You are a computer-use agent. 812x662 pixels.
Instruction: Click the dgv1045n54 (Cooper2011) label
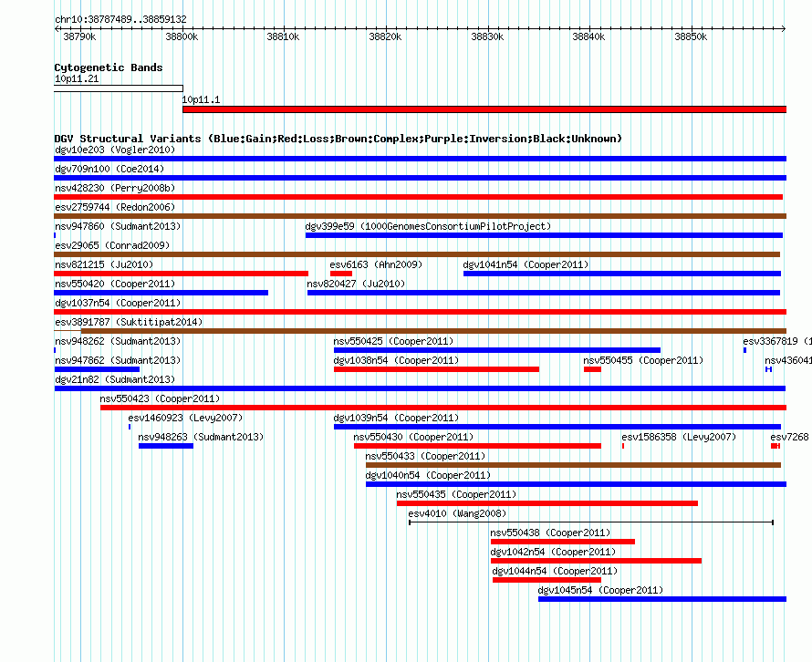pyautogui.click(x=600, y=590)
